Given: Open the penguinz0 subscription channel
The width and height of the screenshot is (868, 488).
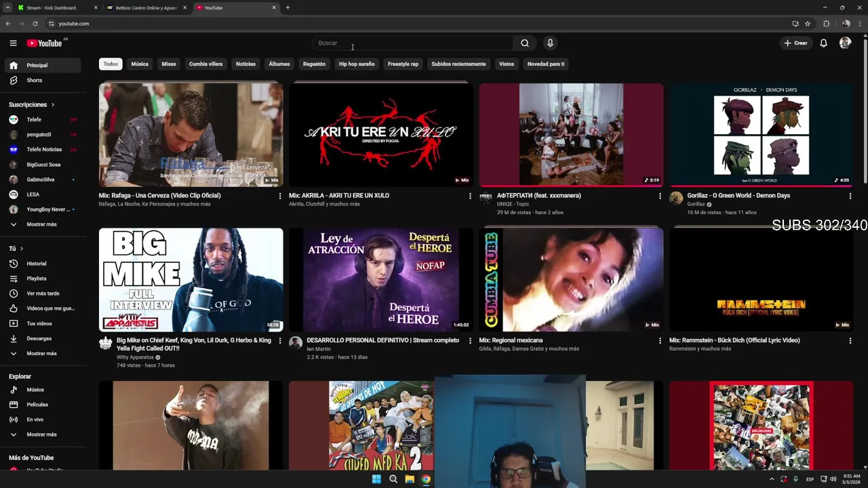Looking at the screenshot, I should [x=42, y=135].
